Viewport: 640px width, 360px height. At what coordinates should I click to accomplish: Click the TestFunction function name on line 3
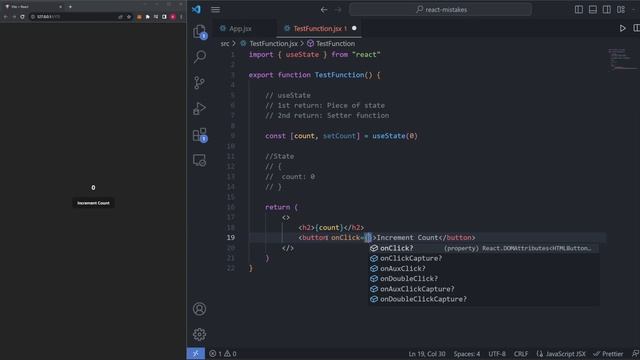(x=339, y=75)
